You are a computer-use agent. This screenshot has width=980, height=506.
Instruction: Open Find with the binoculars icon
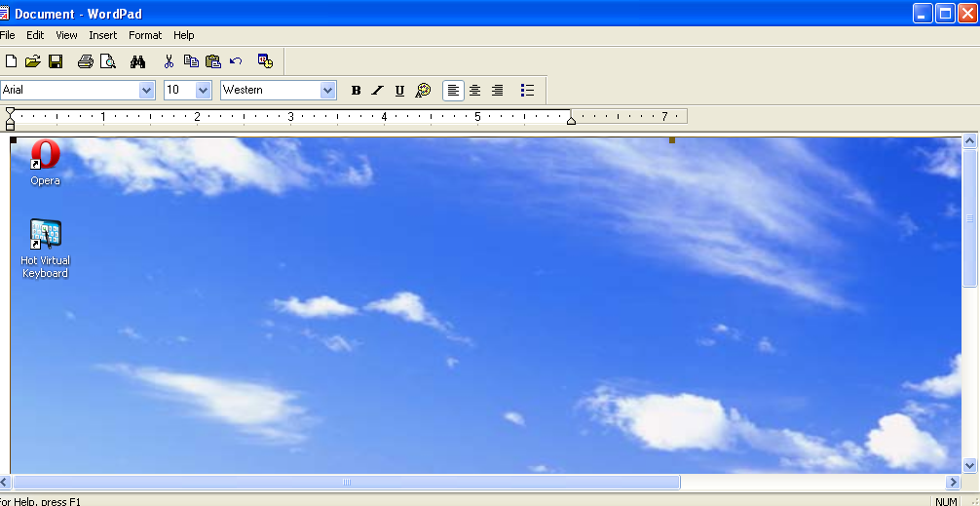[137, 61]
